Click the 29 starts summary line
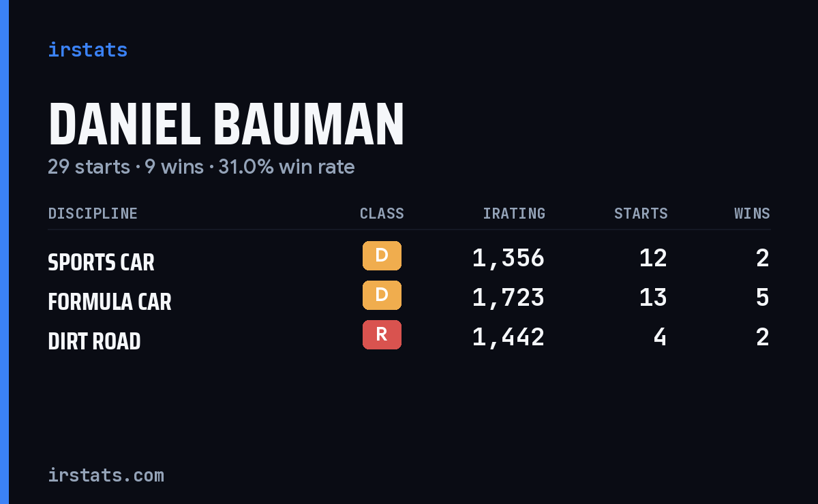818x504 pixels. pyautogui.click(x=201, y=167)
